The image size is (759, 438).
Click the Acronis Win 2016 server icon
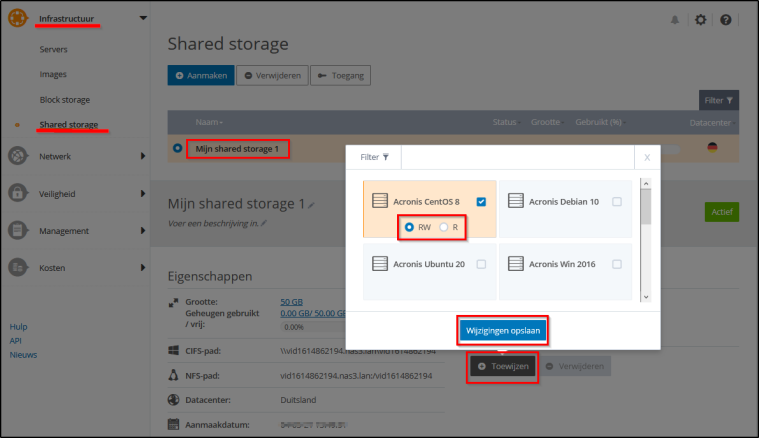(516, 263)
